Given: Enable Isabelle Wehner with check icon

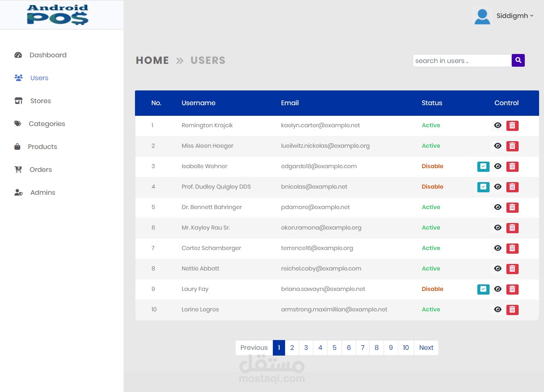Looking at the screenshot, I should pyautogui.click(x=483, y=167).
